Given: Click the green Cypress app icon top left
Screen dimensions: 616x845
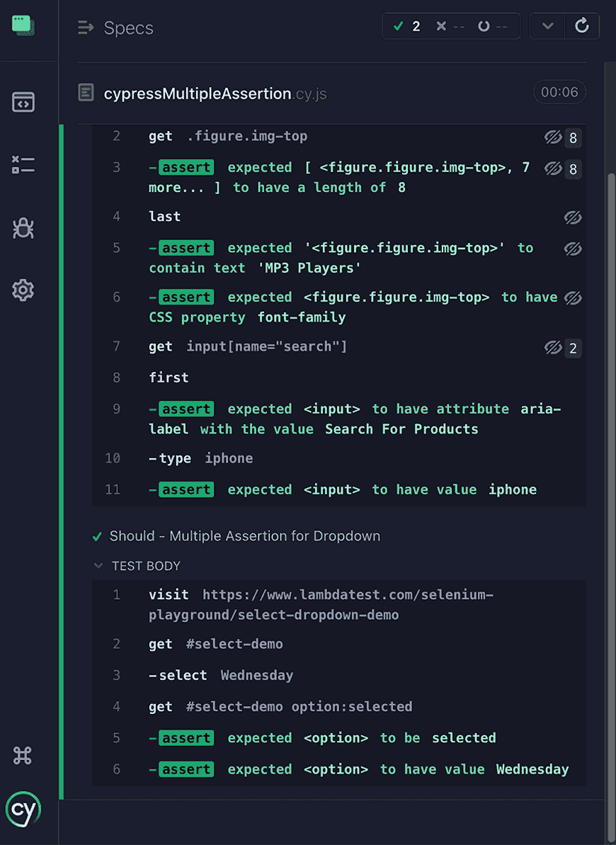Looking at the screenshot, I should click(22, 24).
